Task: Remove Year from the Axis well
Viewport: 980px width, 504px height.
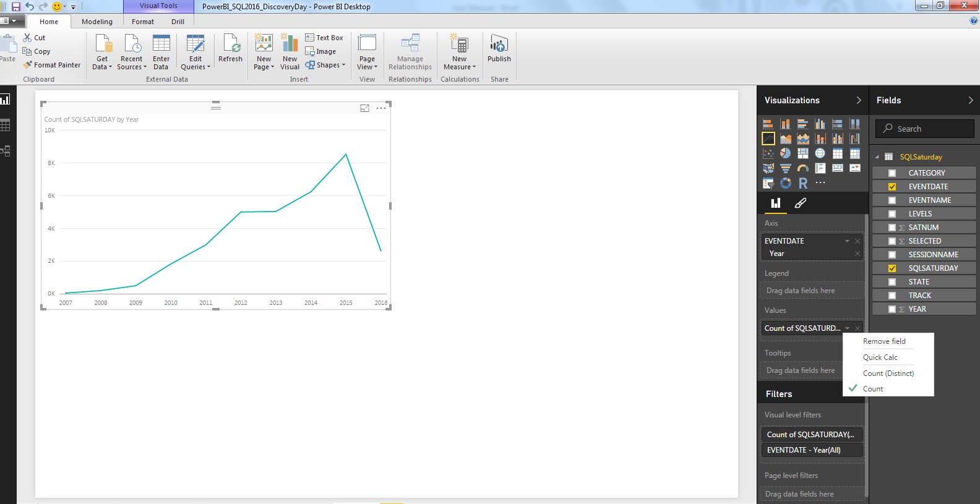Action: (858, 254)
